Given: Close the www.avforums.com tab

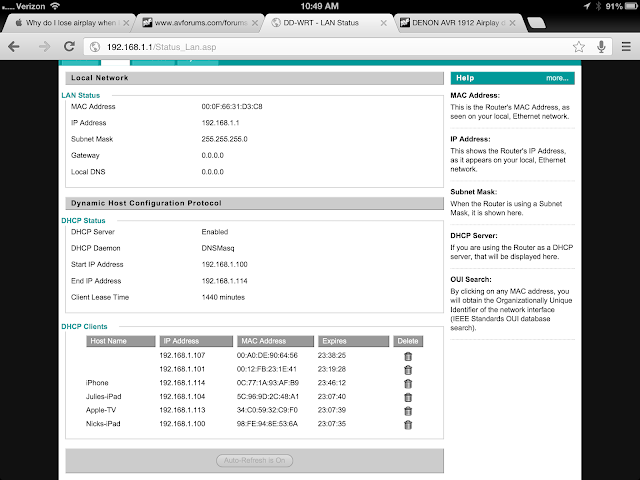Looking at the screenshot, I should pyautogui.click(x=255, y=23).
